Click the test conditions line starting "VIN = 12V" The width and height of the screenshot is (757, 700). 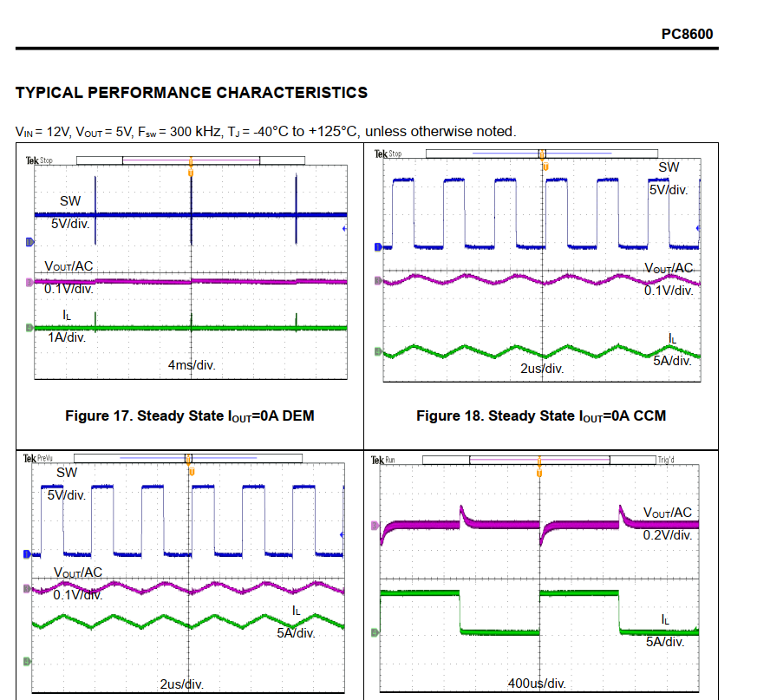[266, 131]
